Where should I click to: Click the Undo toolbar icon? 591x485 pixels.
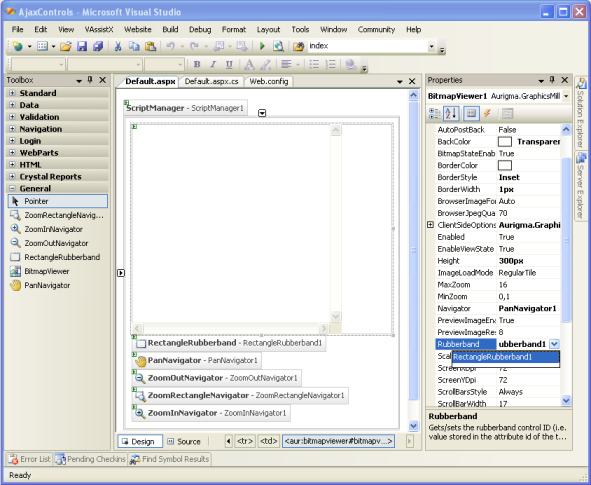click(170, 46)
